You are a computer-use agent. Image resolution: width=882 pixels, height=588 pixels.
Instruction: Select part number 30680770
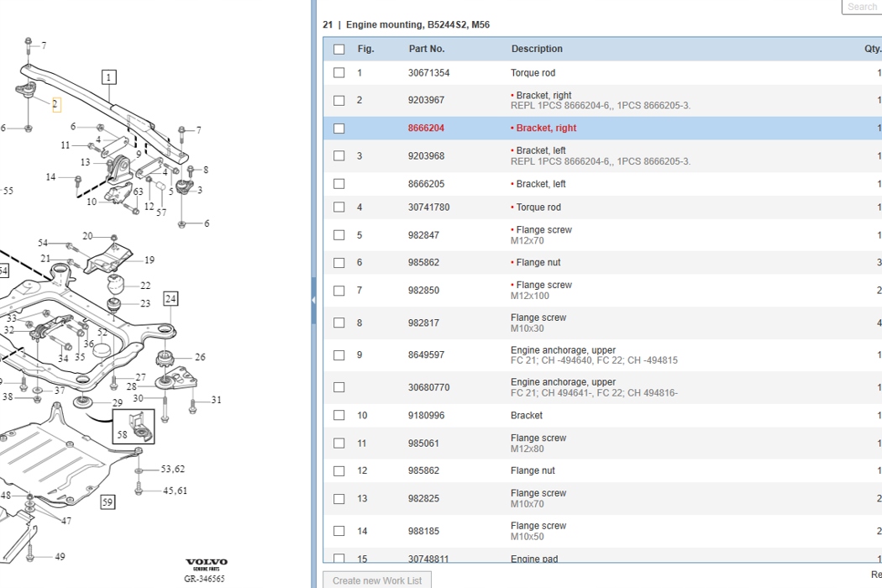[428, 387]
